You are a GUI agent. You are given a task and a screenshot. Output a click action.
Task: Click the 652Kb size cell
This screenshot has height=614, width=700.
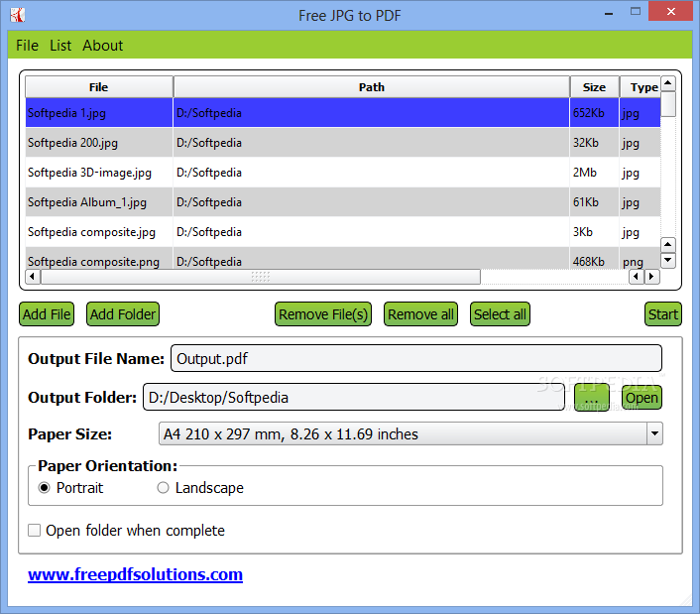pyautogui.click(x=594, y=112)
